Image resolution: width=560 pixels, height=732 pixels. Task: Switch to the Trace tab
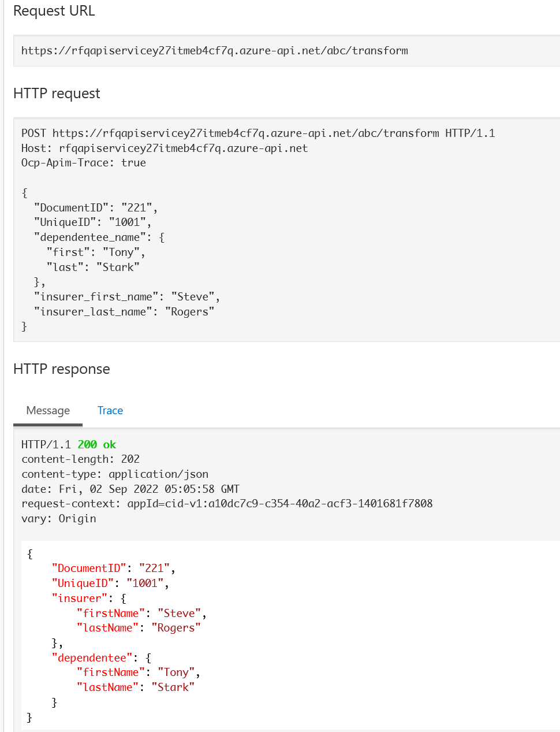coord(110,410)
